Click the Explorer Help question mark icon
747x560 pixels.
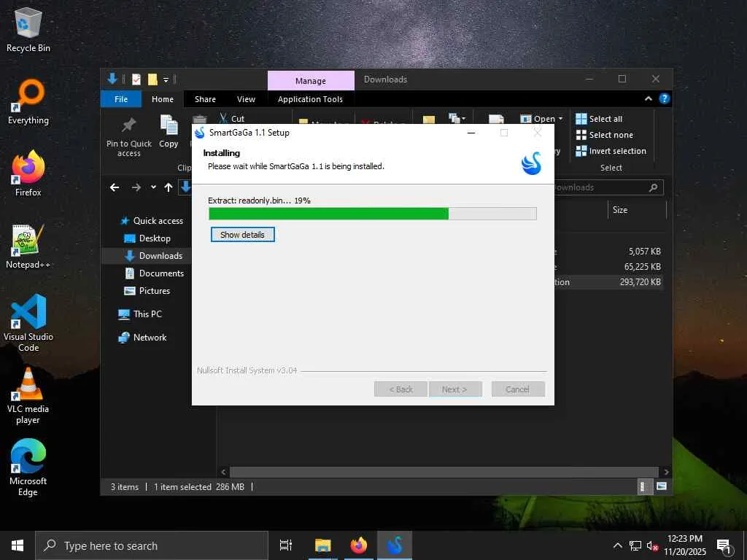pos(664,98)
